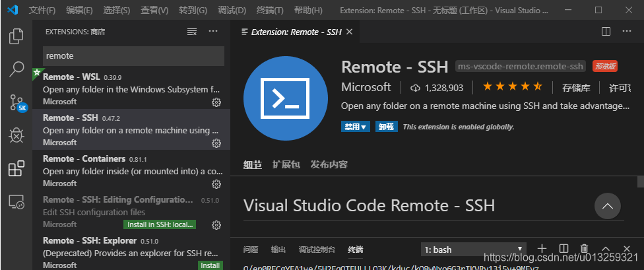644x270 pixels.
Task: Switch to the 终端 terminal panel tab
Action: pyautogui.click(x=355, y=250)
